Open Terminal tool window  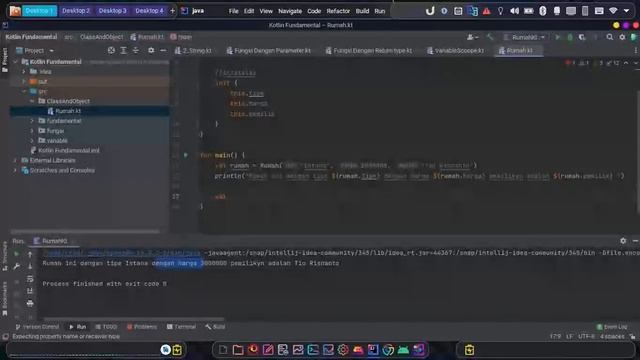click(x=181, y=327)
